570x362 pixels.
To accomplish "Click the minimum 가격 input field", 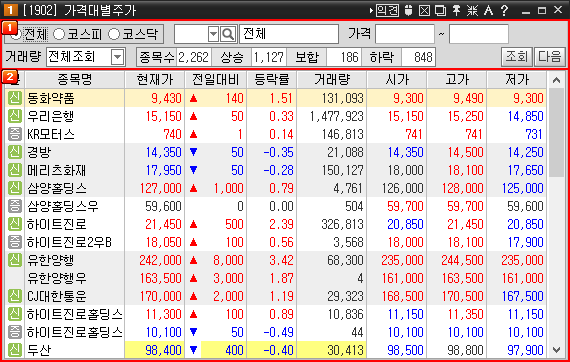I will (405, 34).
